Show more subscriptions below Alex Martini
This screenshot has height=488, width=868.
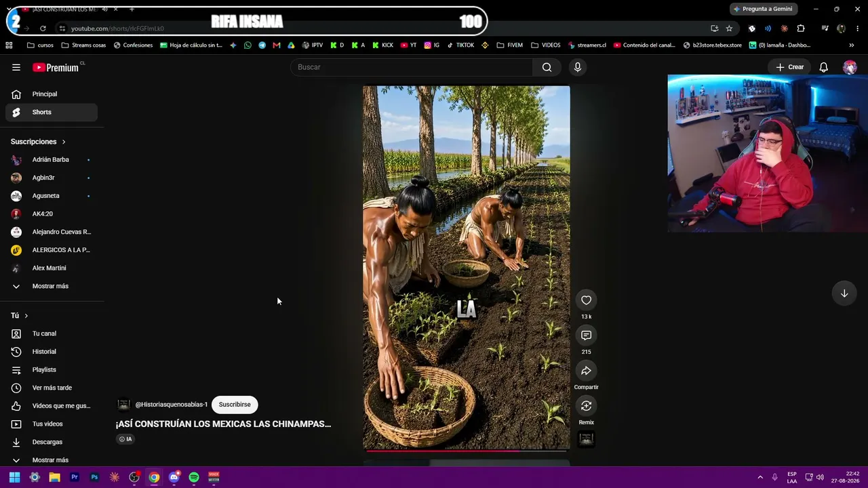(x=50, y=286)
